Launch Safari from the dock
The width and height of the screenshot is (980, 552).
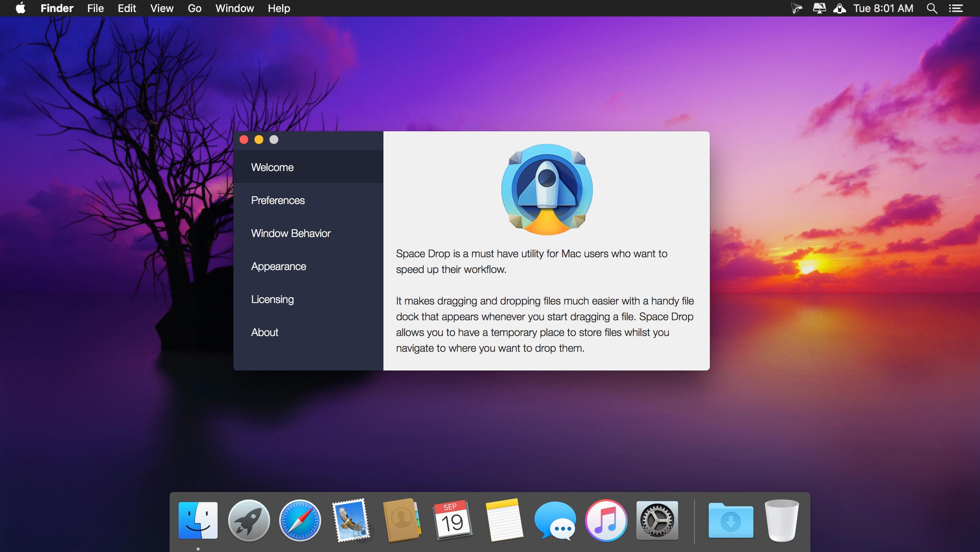[x=300, y=520]
